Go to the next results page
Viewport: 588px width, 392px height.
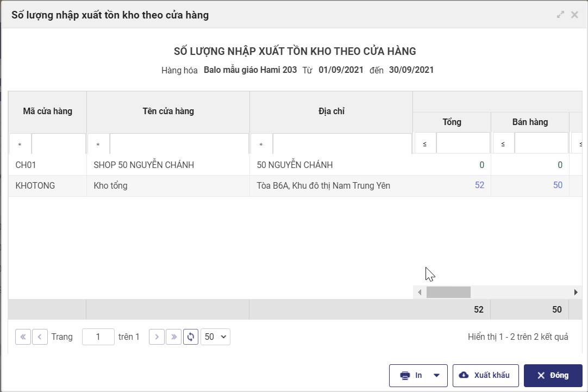coord(157,337)
